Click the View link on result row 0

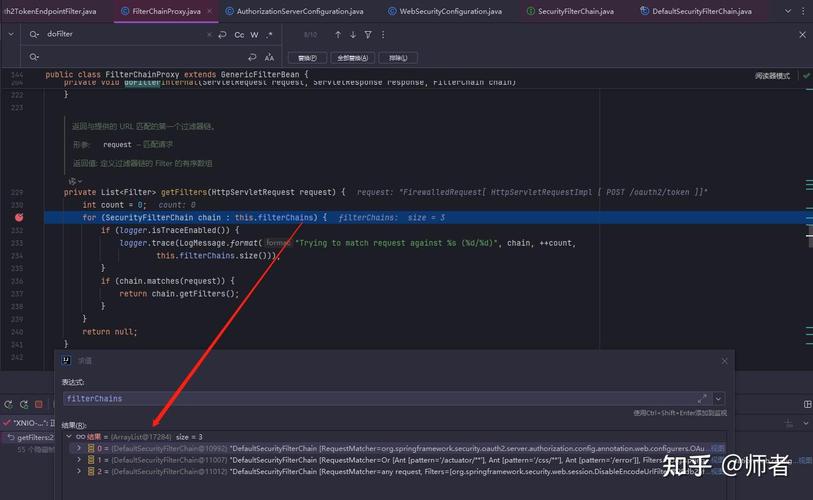click(718, 448)
